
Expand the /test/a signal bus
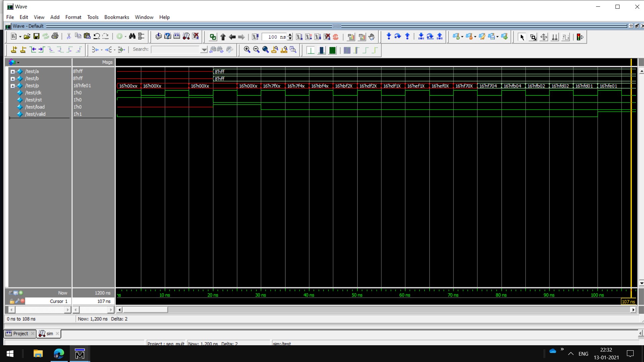[12, 71]
